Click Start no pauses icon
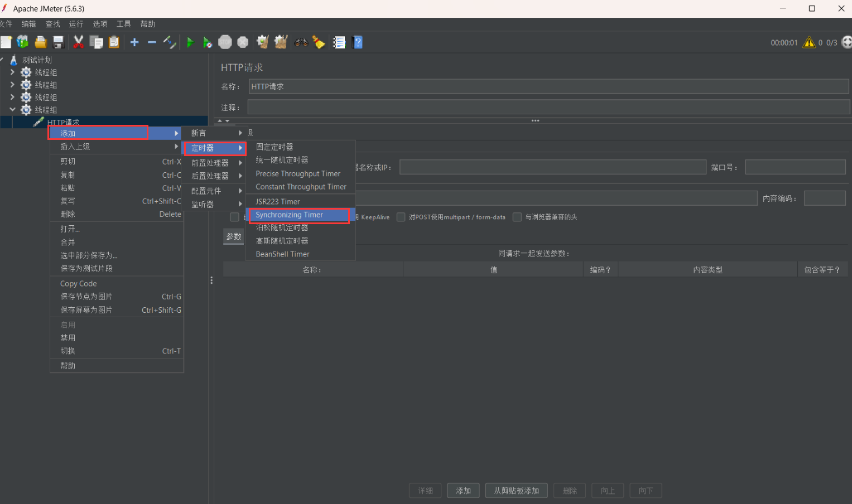 coord(208,42)
